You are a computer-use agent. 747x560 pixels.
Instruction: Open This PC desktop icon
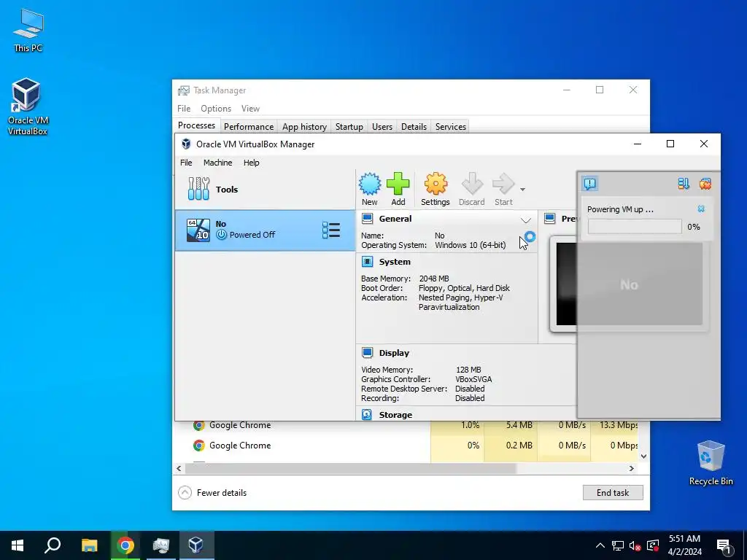click(28, 31)
